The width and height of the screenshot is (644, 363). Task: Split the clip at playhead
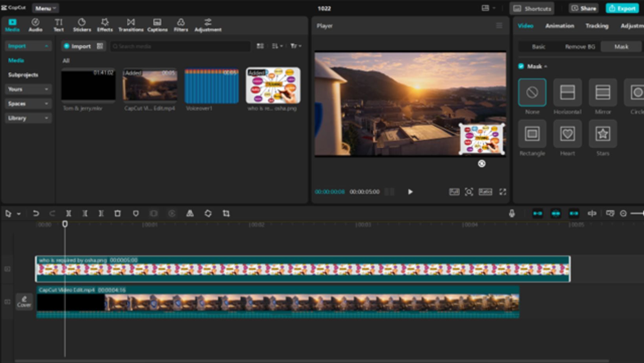point(68,213)
